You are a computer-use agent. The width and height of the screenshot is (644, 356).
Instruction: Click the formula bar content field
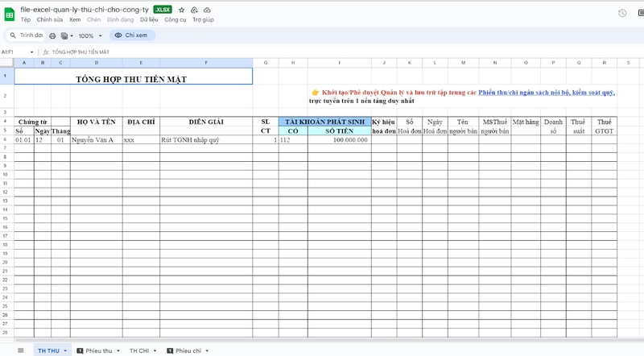tap(345, 52)
